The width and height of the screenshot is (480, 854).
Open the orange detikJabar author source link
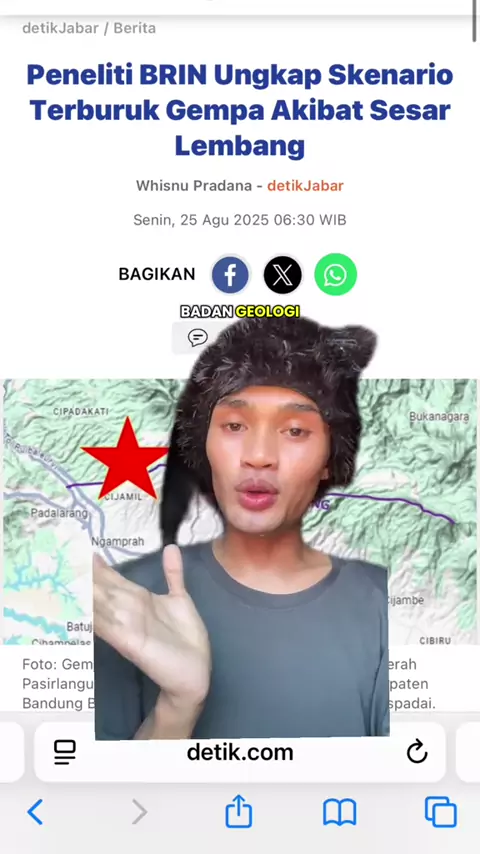pyautogui.click(x=305, y=186)
